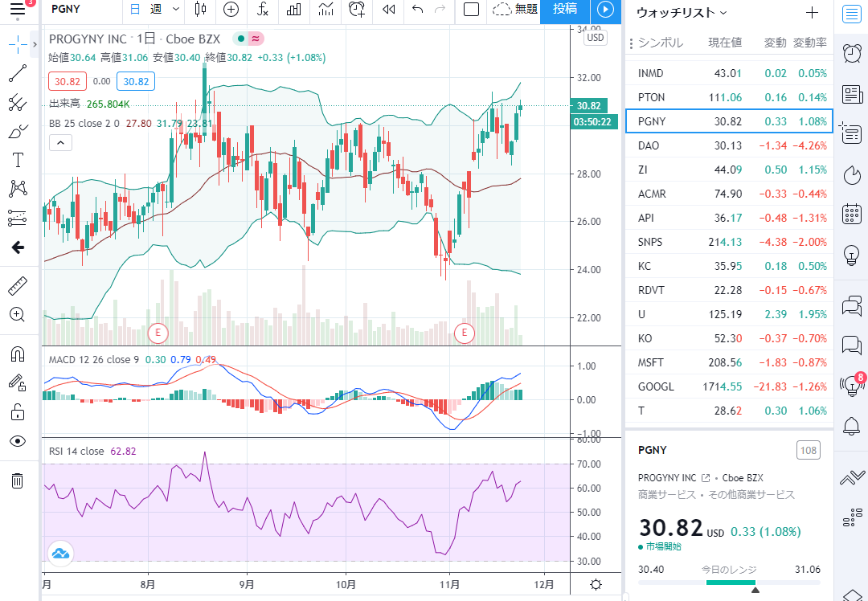Select the trend line drawing tool
The height and width of the screenshot is (601, 868).
18,73
